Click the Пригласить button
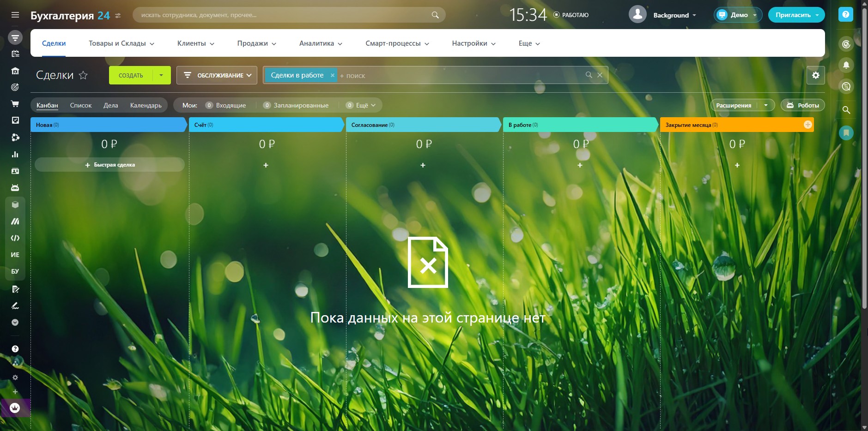This screenshot has height=431, width=868. 793,15
